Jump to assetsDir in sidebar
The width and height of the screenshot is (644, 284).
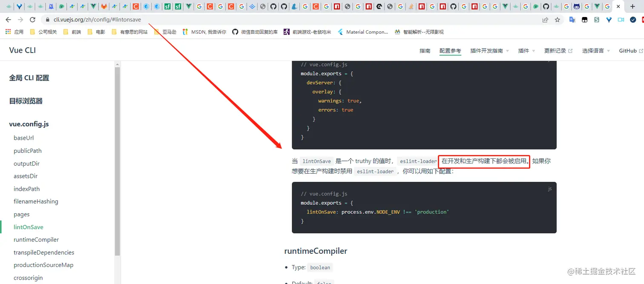pyautogui.click(x=26, y=176)
